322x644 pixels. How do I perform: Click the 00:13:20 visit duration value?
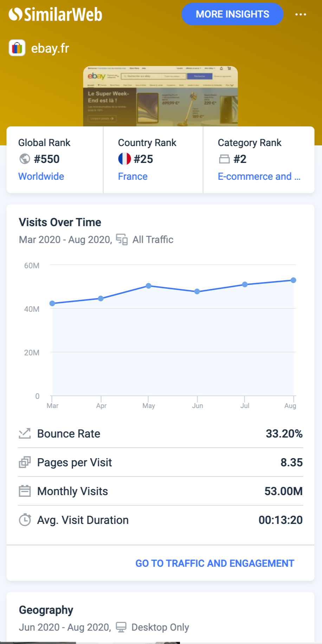(281, 520)
